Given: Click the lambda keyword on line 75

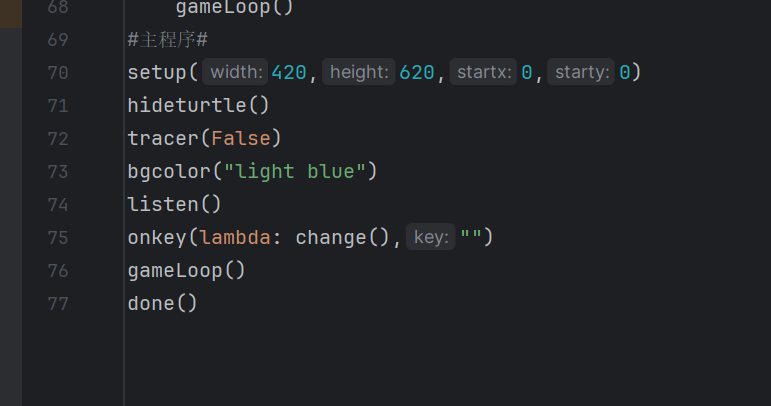Looking at the screenshot, I should (x=236, y=238).
